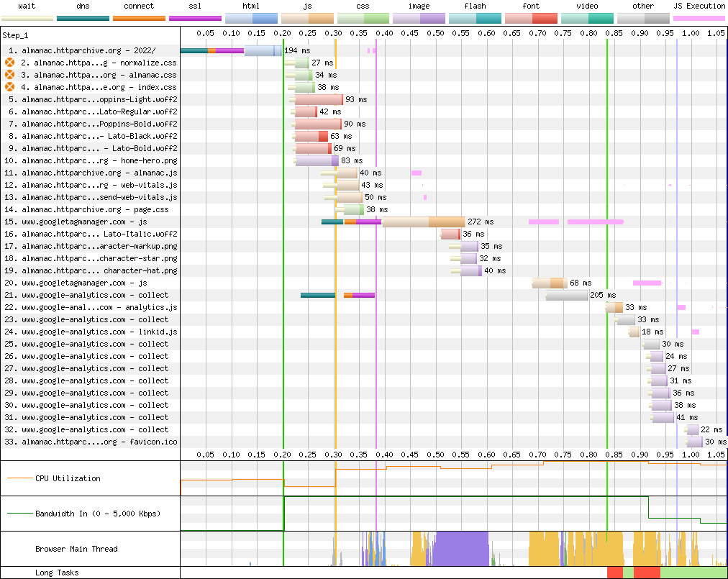The image size is (728, 579).
Task: Click render-blocking icon beside index.css request
Action: click(x=10, y=87)
